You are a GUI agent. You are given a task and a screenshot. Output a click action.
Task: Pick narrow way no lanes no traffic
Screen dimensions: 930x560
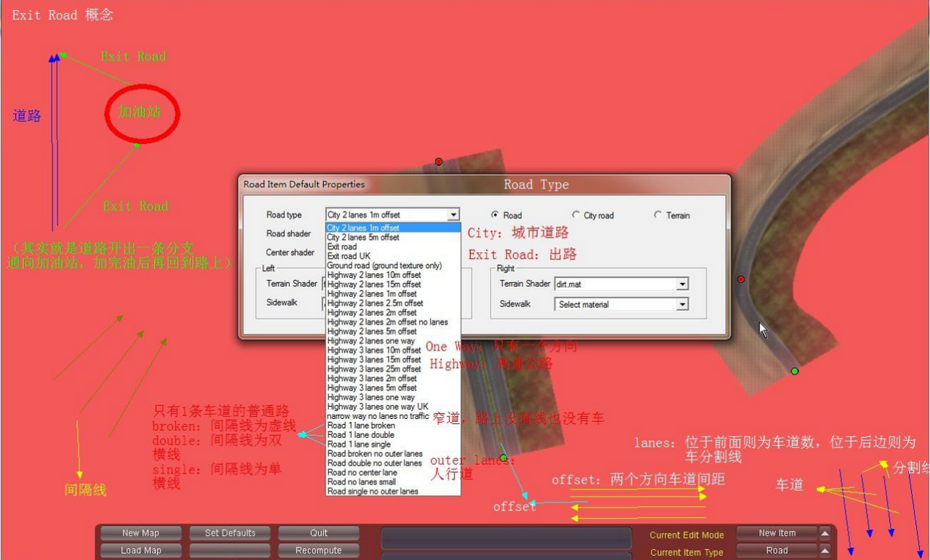(393, 416)
